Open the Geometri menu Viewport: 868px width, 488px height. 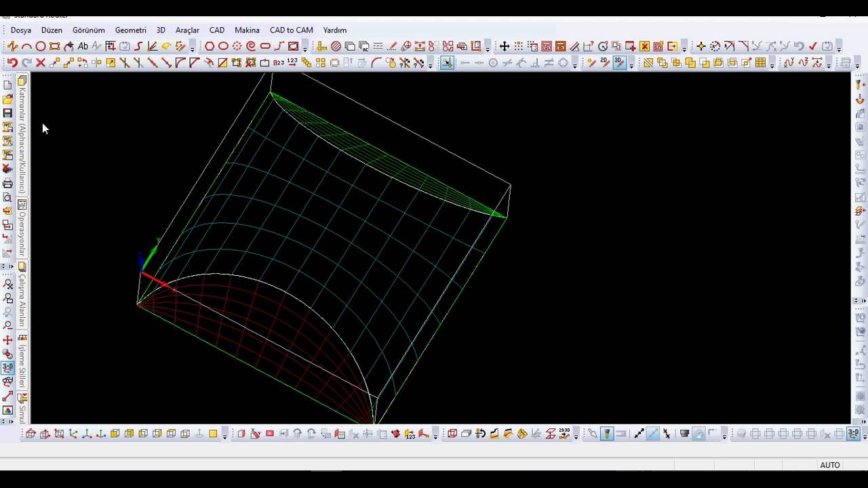click(131, 30)
